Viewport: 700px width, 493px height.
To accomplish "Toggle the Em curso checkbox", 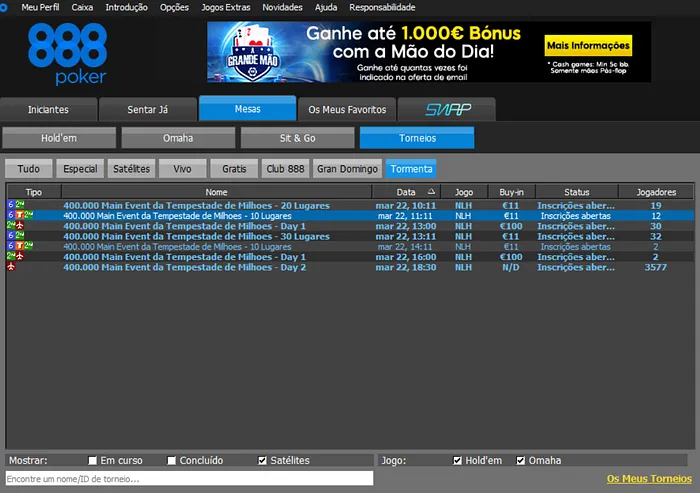I will [92, 460].
